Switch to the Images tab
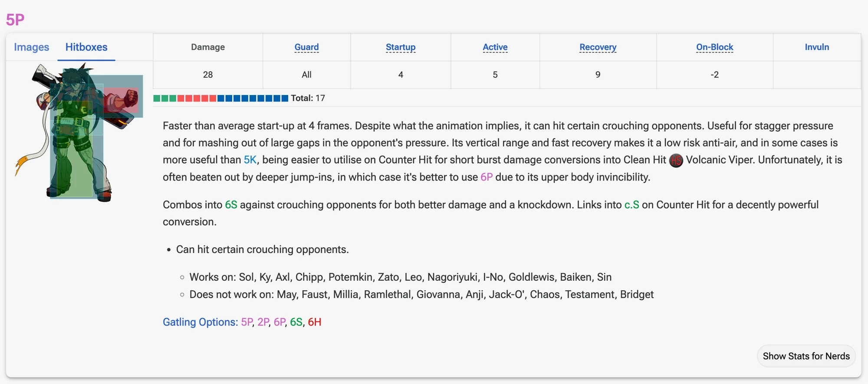The height and width of the screenshot is (384, 868). (x=31, y=47)
